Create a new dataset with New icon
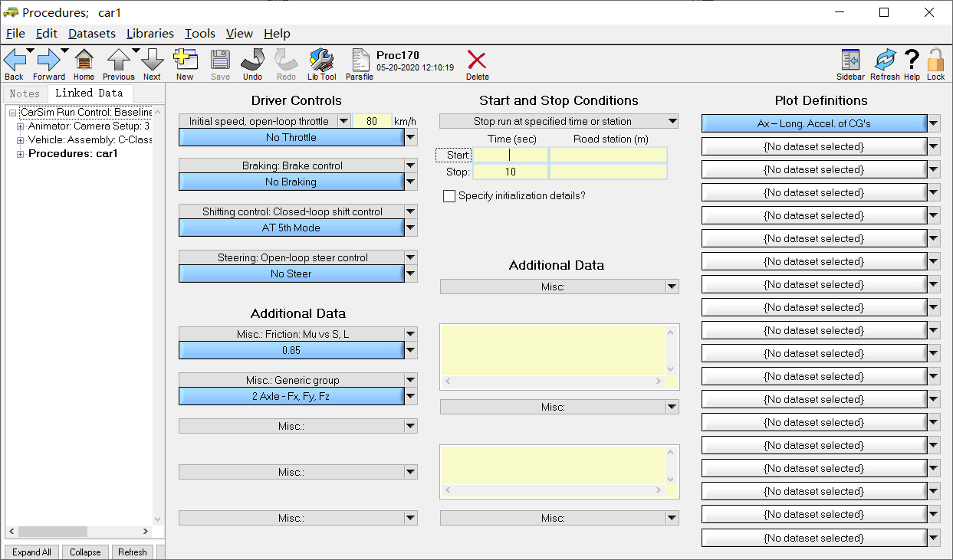 [185, 61]
